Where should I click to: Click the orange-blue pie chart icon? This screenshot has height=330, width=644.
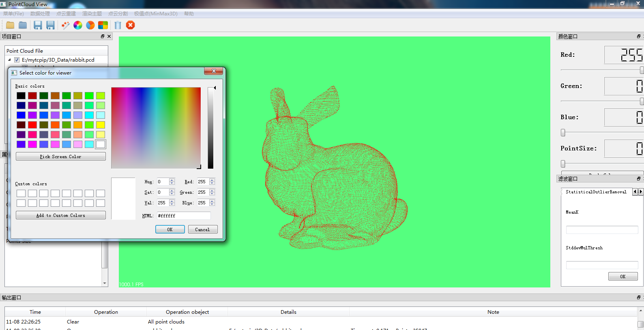point(90,25)
